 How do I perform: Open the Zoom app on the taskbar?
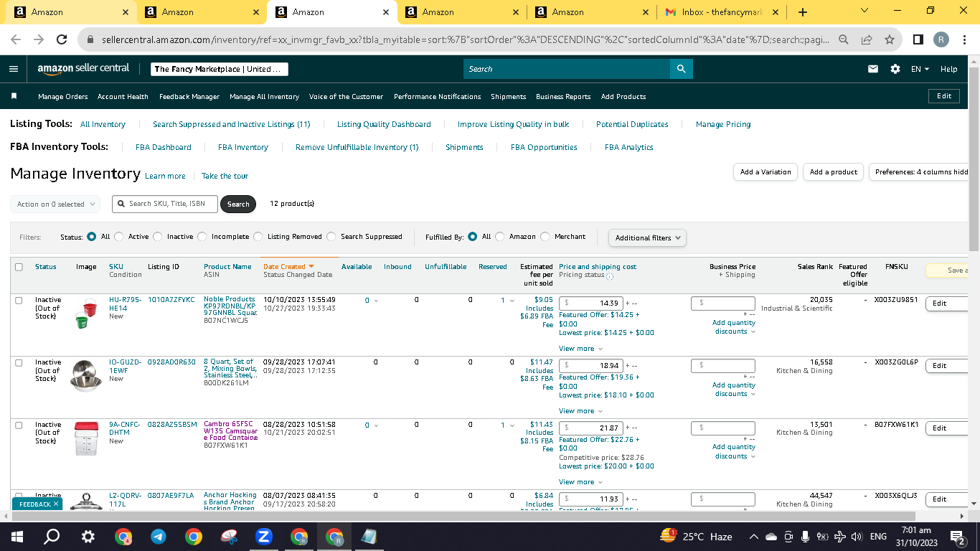[263, 536]
